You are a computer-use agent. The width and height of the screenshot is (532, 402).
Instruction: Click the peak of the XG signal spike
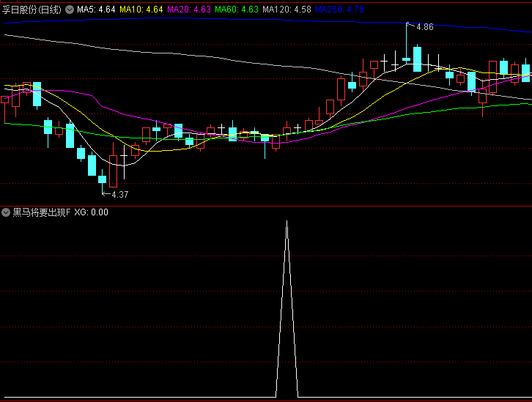(287, 220)
